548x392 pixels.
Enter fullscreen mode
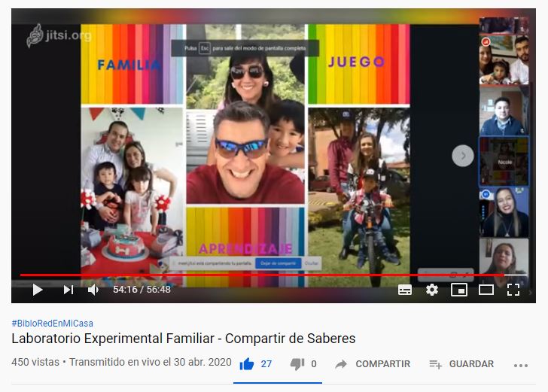(513, 290)
